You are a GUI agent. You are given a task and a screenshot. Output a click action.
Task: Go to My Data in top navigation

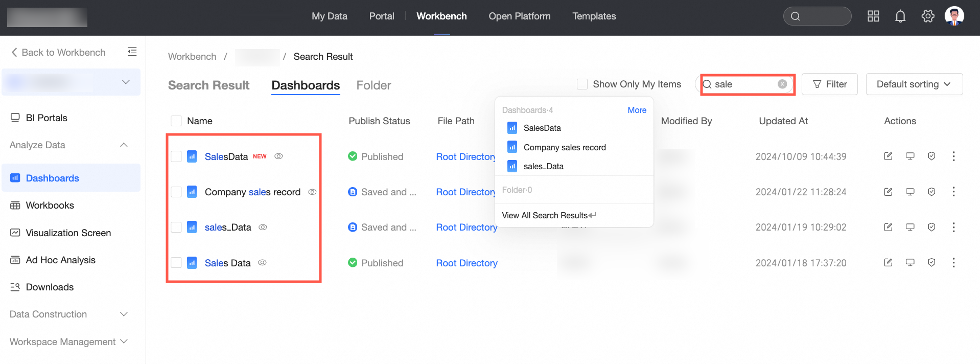coord(330,16)
